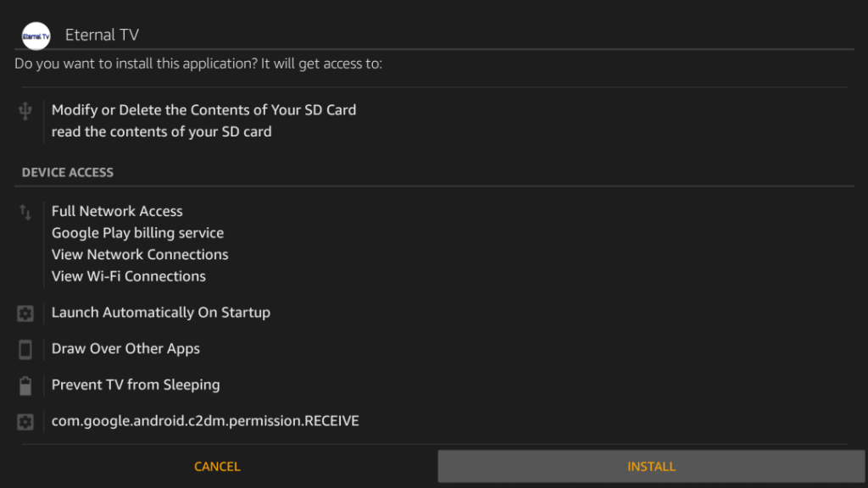Click the battery icon beside Prevent TV Sleeping
Viewport: 868px width, 488px height.
pyautogui.click(x=25, y=385)
